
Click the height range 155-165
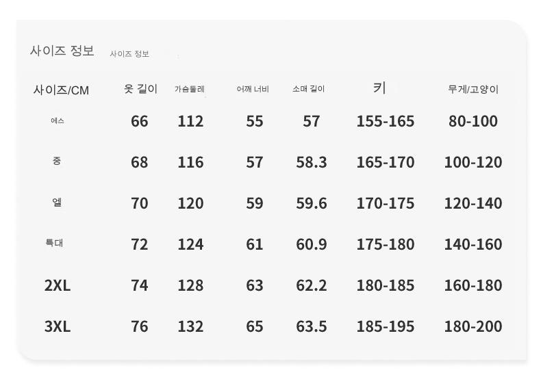click(x=385, y=121)
